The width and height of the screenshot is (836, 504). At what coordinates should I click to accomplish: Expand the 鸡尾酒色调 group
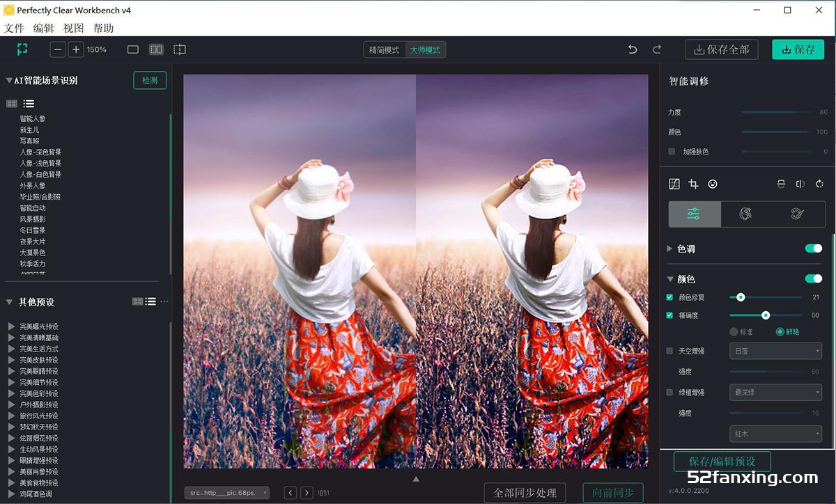point(11,494)
